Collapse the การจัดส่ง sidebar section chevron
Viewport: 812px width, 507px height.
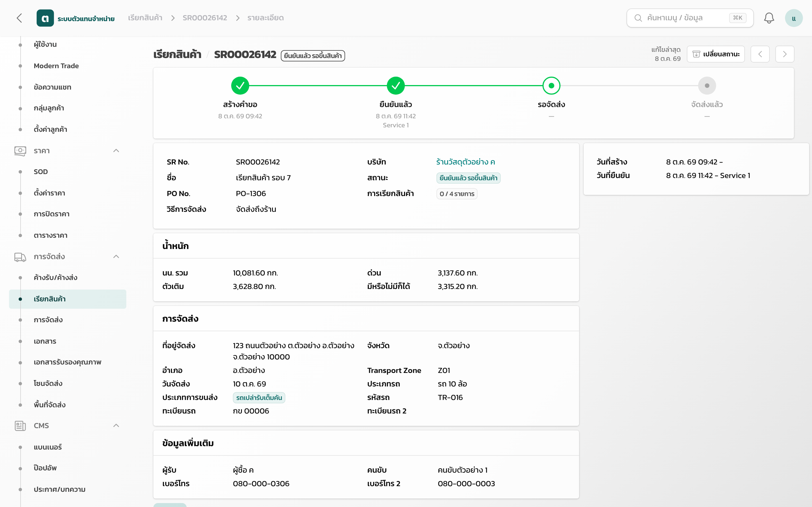coord(116,257)
